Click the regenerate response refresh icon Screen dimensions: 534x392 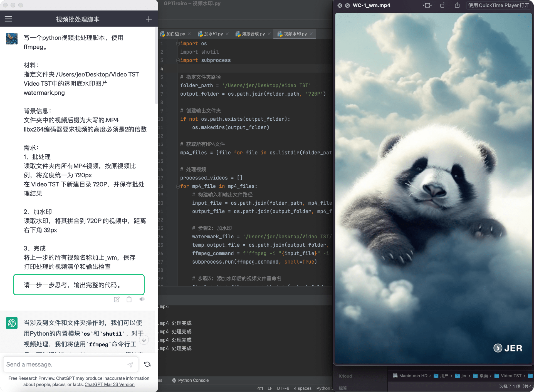[147, 364]
